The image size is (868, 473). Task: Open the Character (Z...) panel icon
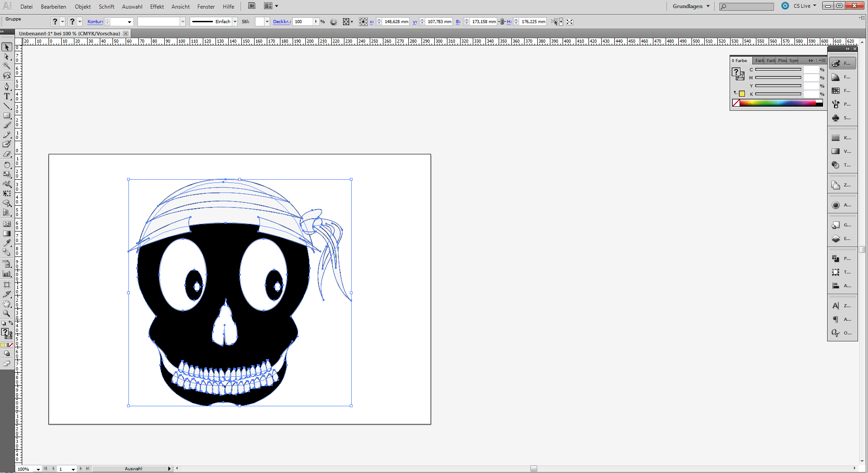tap(836, 306)
